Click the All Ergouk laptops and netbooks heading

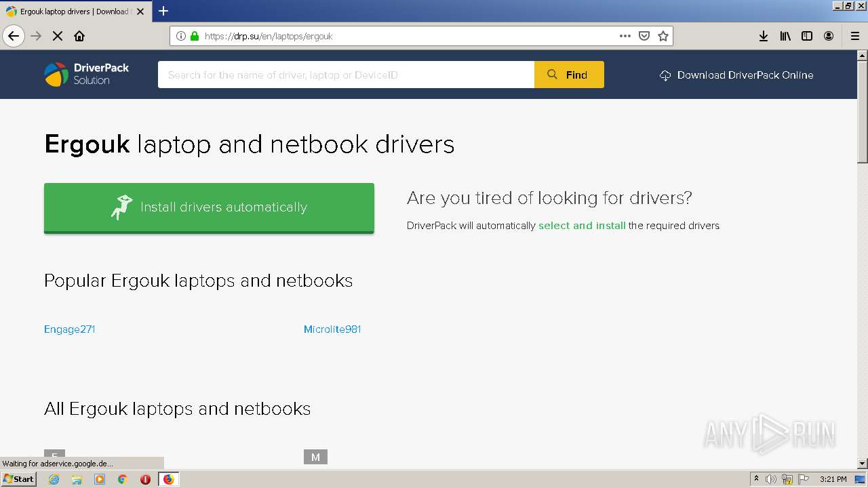(x=178, y=409)
